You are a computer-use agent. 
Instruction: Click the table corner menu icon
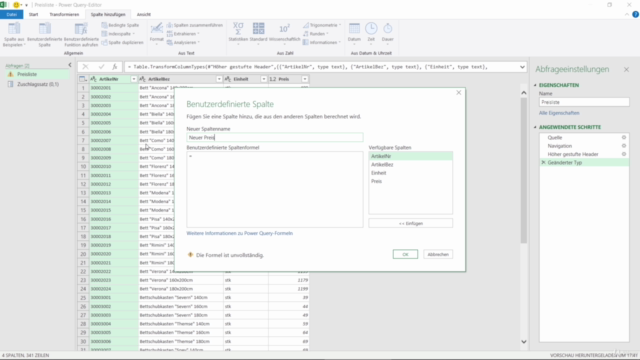pyautogui.click(x=83, y=79)
